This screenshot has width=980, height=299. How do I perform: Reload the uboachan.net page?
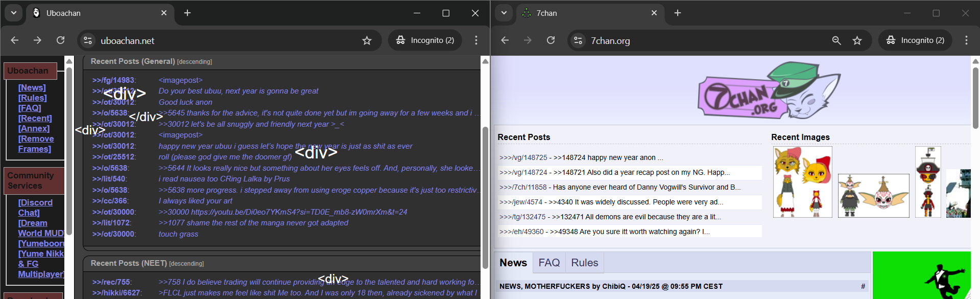coord(60,40)
